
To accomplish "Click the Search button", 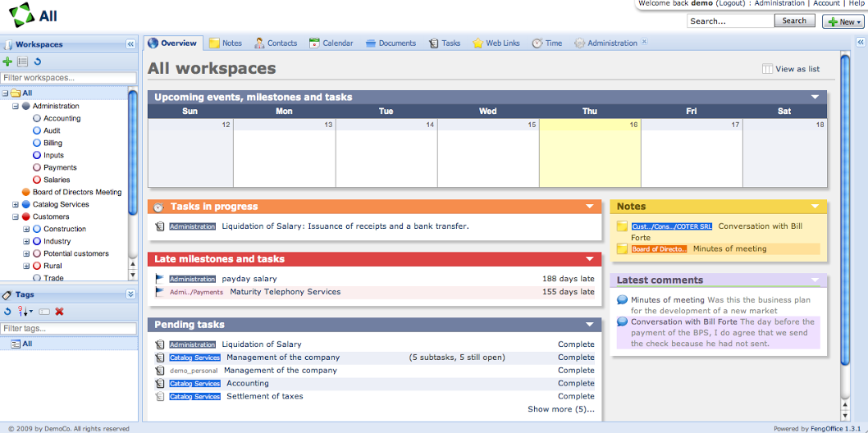I will coord(794,21).
